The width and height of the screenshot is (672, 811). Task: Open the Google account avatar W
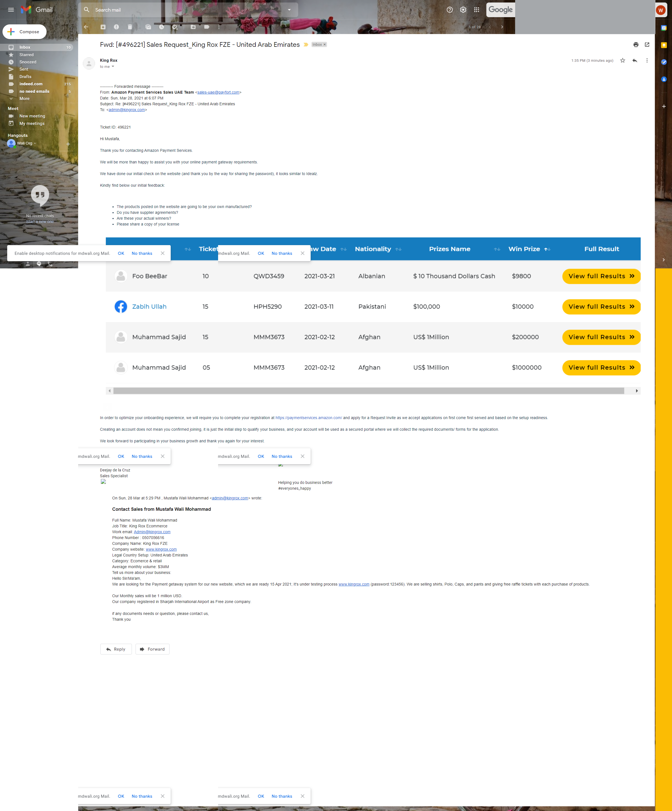click(x=660, y=10)
